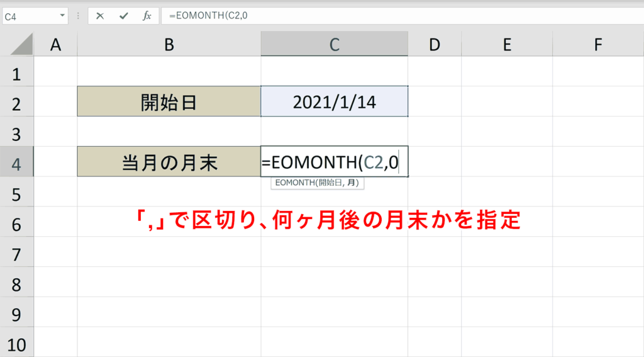Select row 4 header

16,164
